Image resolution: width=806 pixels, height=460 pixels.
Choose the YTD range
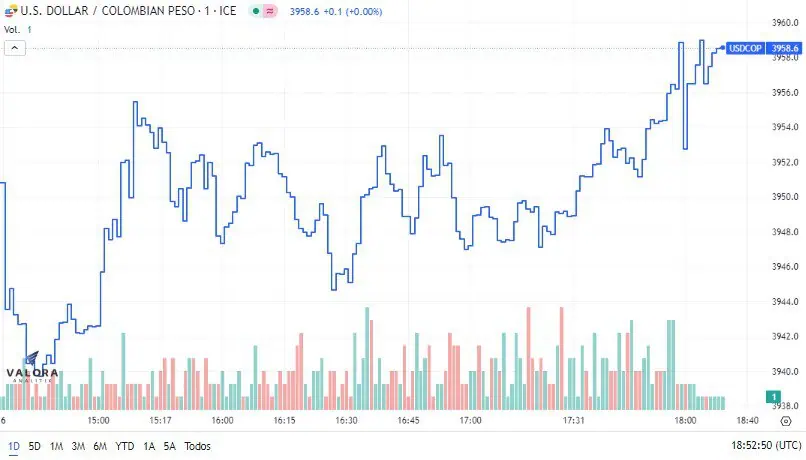[124, 446]
